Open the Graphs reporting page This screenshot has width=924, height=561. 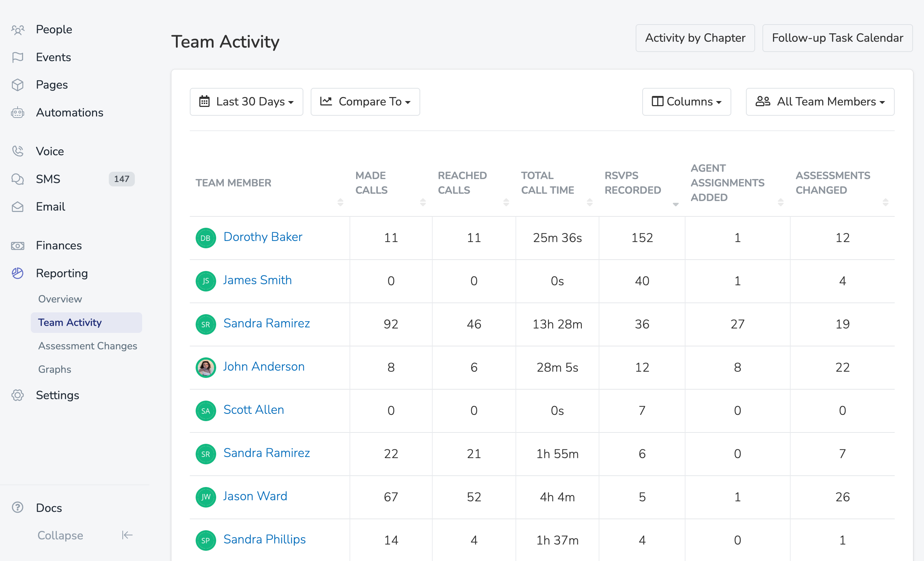click(55, 369)
